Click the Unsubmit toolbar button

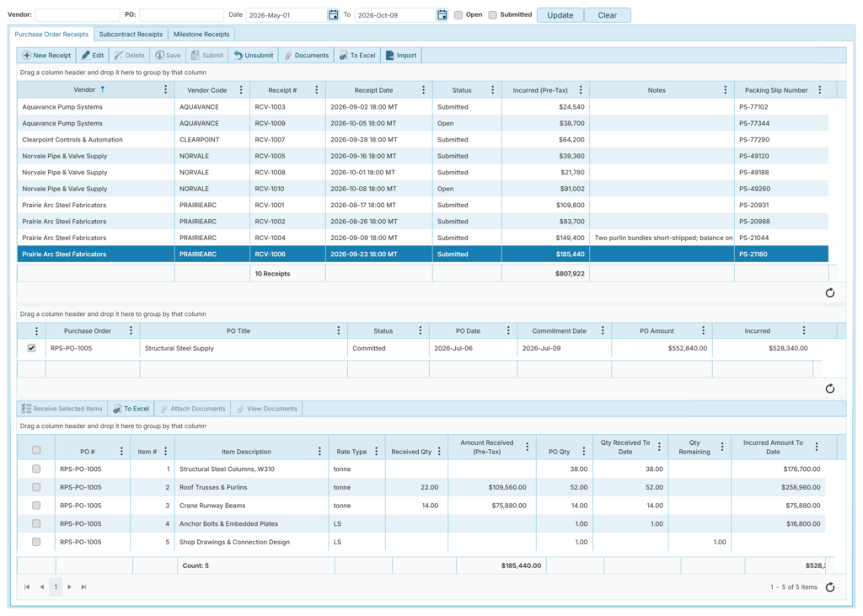pyautogui.click(x=253, y=55)
